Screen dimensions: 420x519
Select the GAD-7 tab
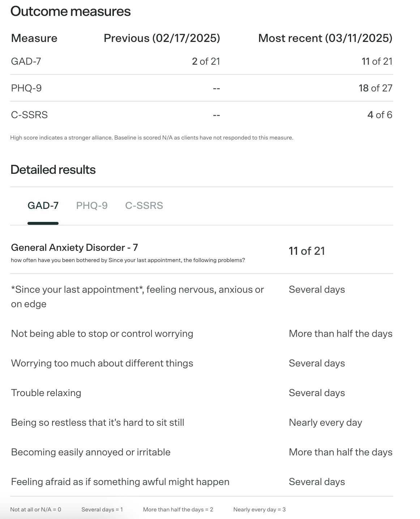[x=43, y=206]
